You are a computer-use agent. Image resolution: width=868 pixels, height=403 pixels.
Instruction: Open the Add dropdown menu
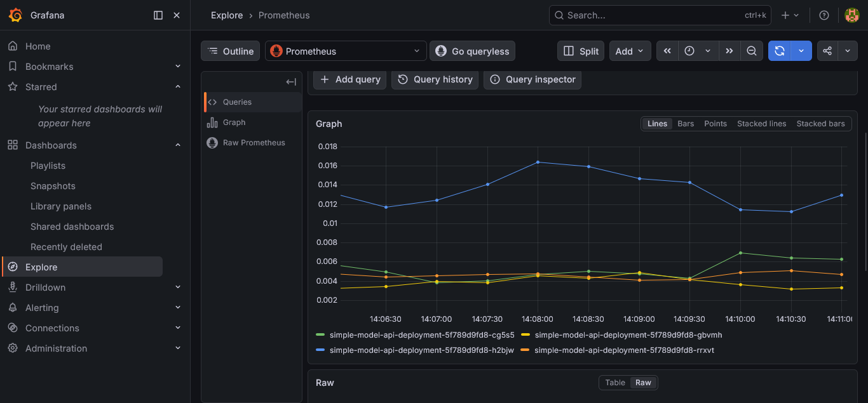pos(630,51)
